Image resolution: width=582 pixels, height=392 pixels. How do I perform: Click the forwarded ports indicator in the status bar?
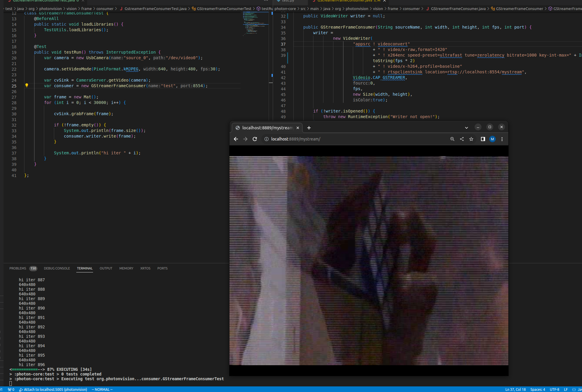(10, 389)
